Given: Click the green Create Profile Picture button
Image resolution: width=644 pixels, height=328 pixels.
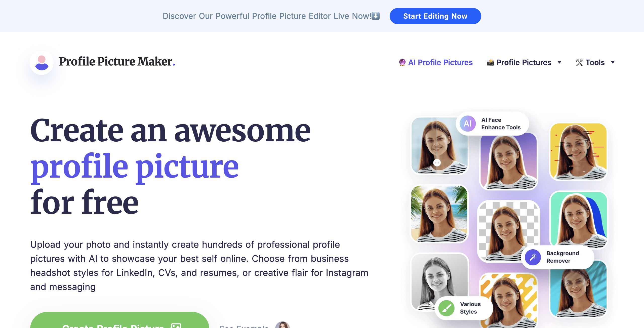Looking at the screenshot, I should [120, 320].
